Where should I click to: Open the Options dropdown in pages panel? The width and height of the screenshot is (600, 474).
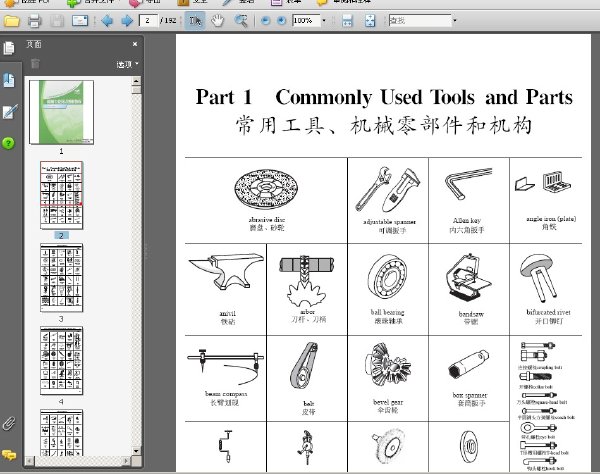tap(127, 64)
